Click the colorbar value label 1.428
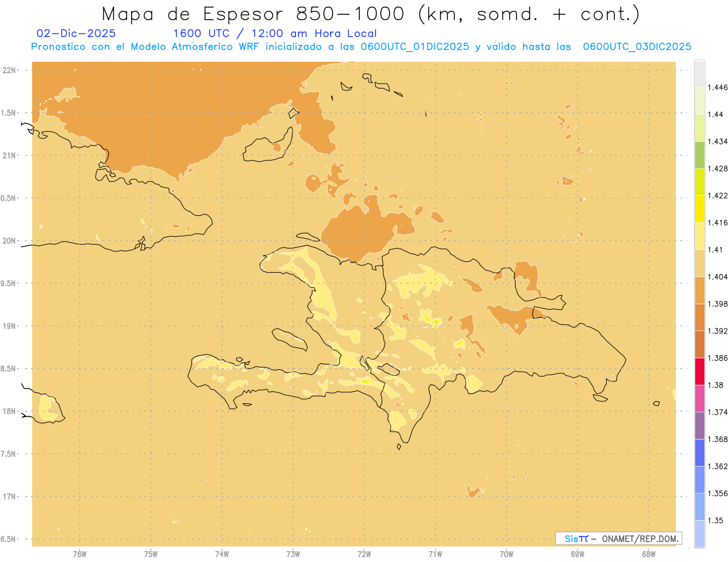This screenshot has height=562, width=728. [x=717, y=169]
